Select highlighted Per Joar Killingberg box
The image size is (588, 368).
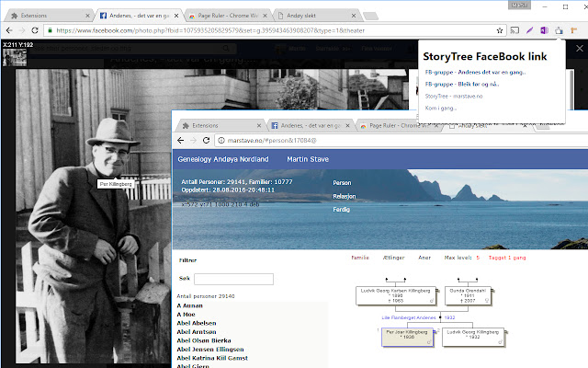tap(407, 337)
